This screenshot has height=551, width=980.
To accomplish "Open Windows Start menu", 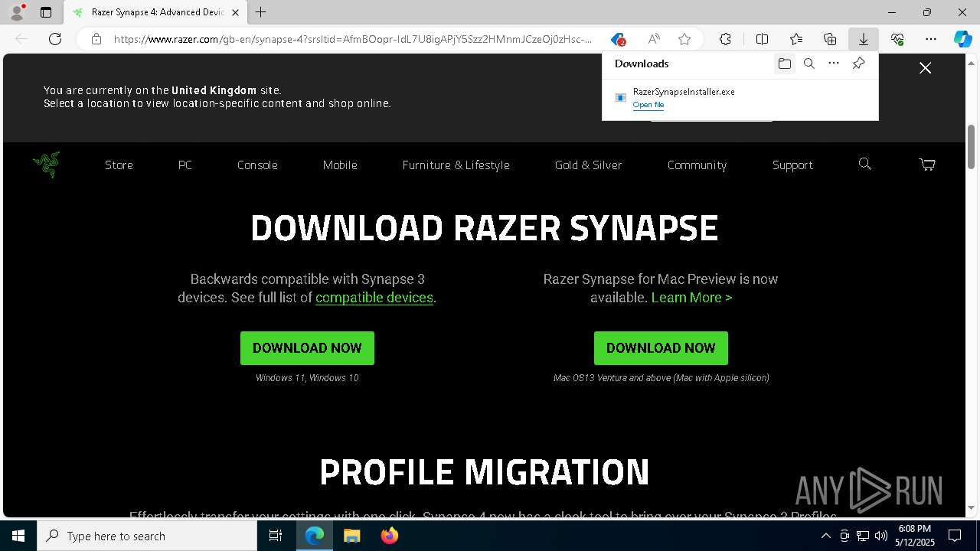I will click(18, 536).
